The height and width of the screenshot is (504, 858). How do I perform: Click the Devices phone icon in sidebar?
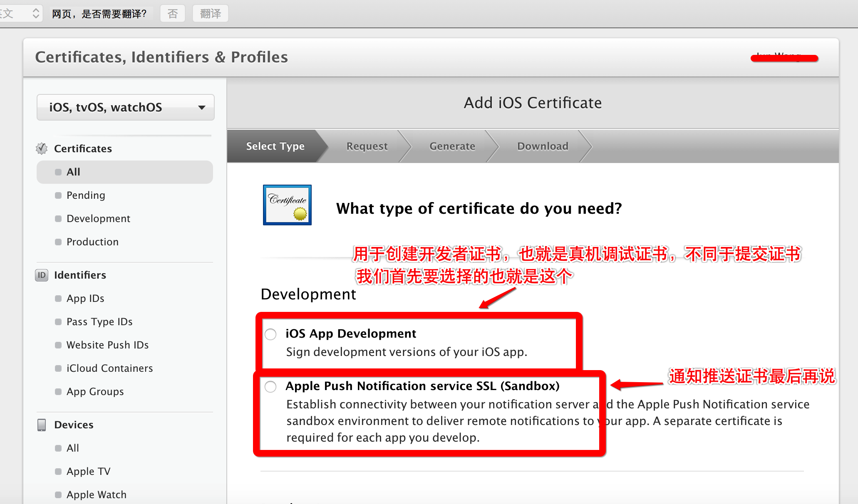click(x=42, y=425)
